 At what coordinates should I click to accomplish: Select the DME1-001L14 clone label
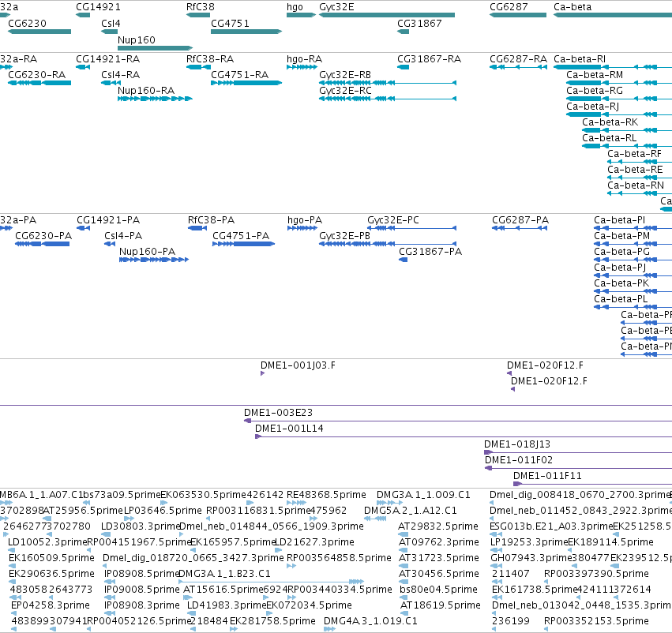pos(289,429)
